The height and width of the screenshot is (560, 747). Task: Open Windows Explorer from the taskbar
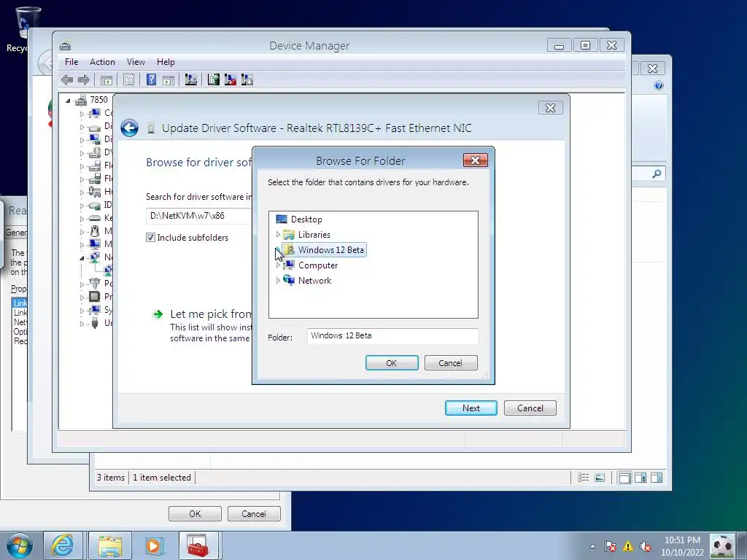110,545
